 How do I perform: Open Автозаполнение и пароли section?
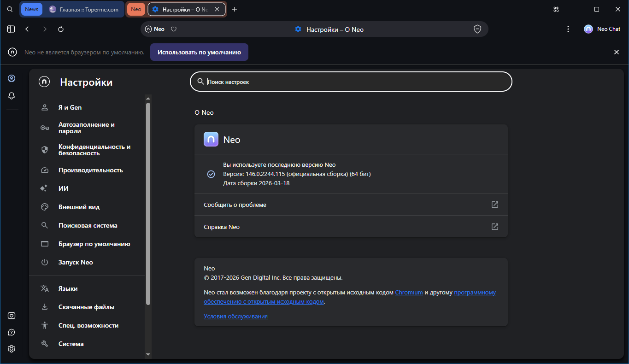pyautogui.click(x=87, y=128)
